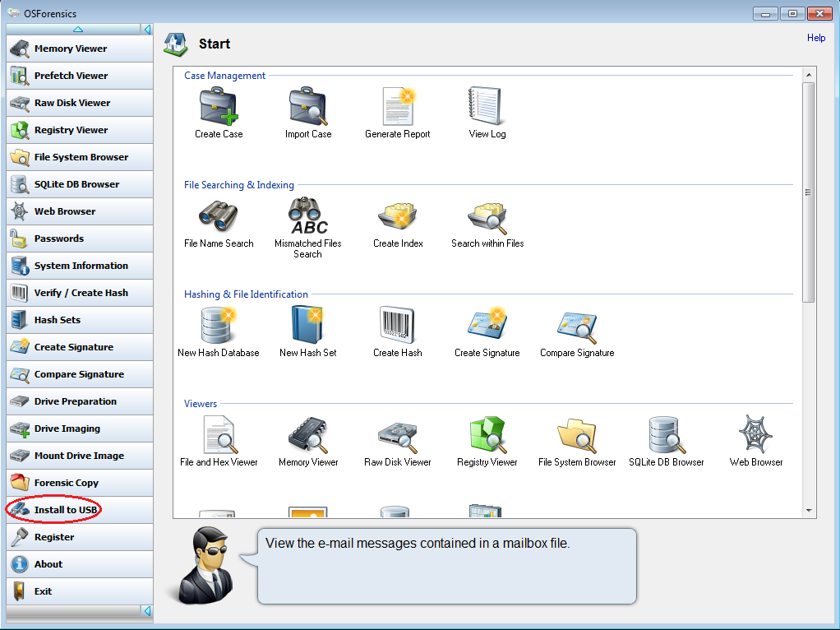The width and height of the screenshot is (840, 630).
Task: Launch the SQLite DB Browser icon in Viewers
Action: tap(667, 434)
